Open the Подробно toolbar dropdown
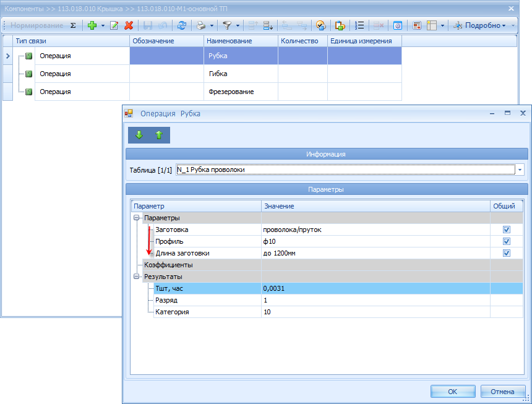 pyautogui.click(x=479, y=25)
